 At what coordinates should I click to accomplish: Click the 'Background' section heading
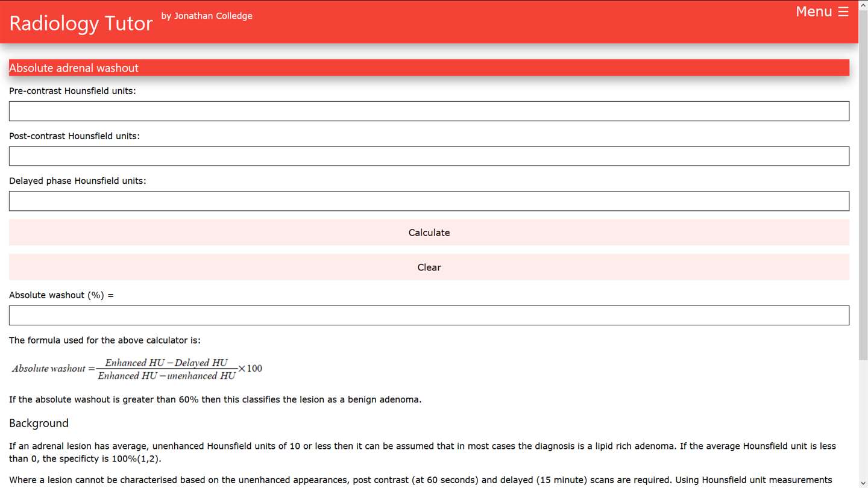click(39, 423)
